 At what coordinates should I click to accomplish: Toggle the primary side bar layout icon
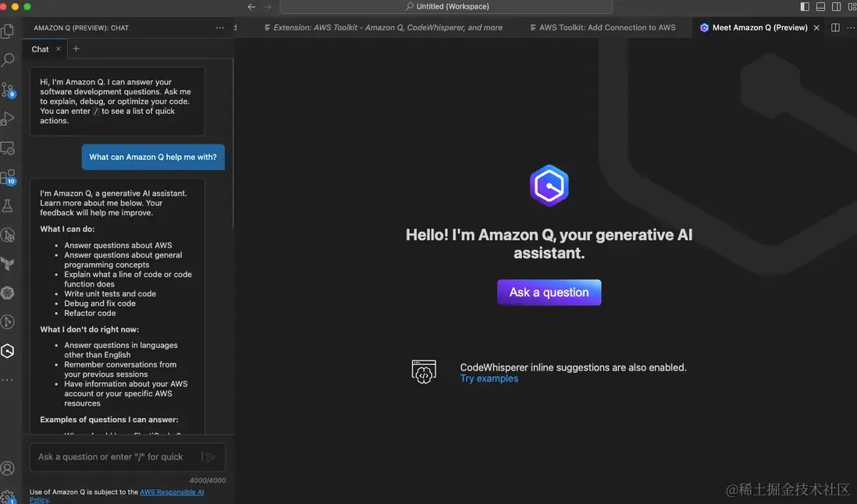coord(805,6)
